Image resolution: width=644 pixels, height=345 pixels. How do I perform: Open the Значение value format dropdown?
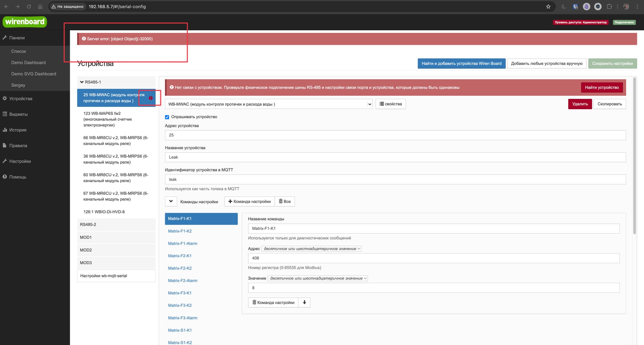(318, 278)
